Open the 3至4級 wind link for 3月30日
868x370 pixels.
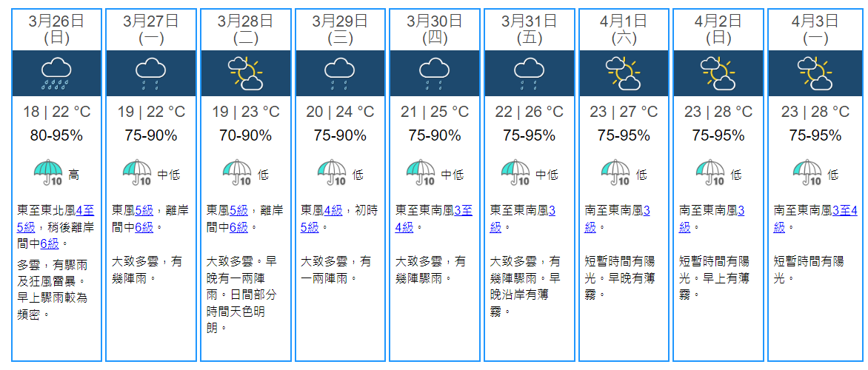(465, 211)
